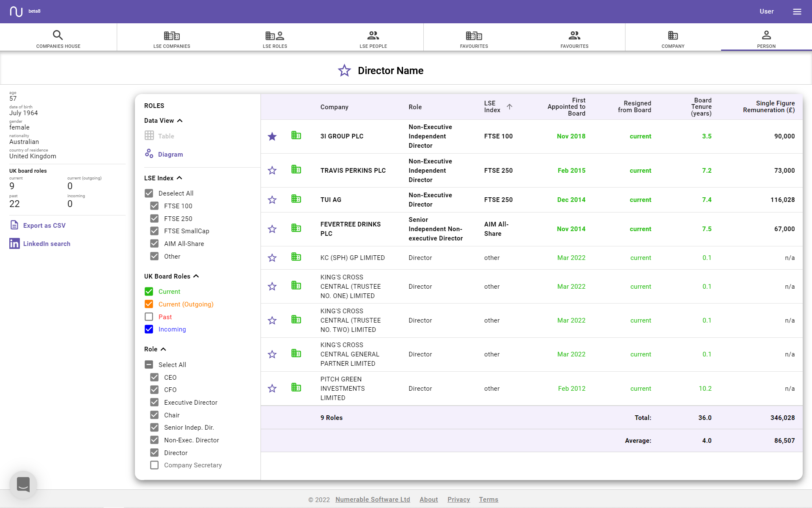The width and height of the screenshot is (812, 508).
Task: Open TRAVIS PERKINS company icon
Action: click(x=296, y=170)
